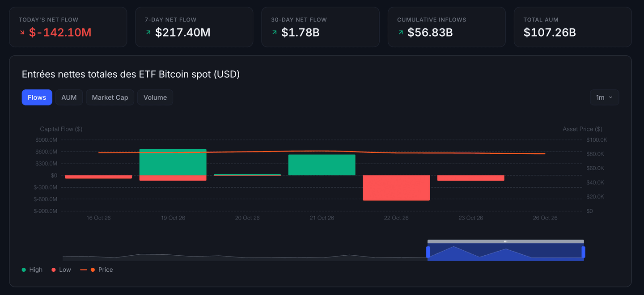Click the green bar for 19 Oct 26

click(x=173, y=162)
